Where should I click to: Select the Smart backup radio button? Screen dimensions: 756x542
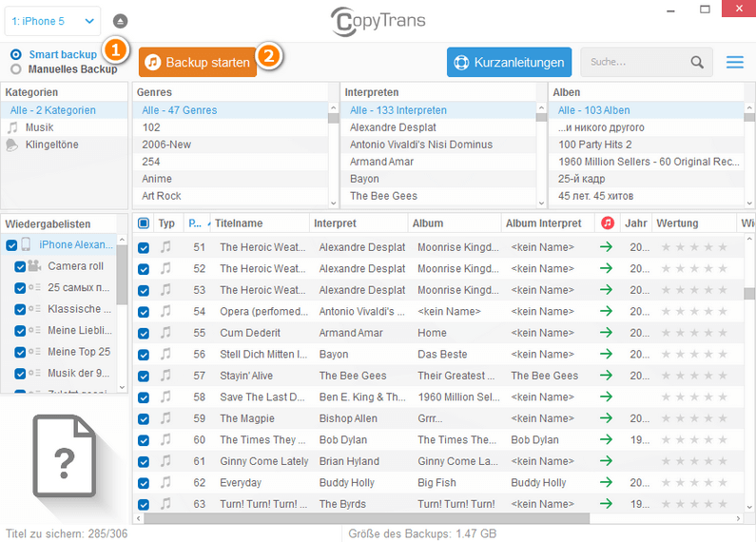[x=16, y=54]
